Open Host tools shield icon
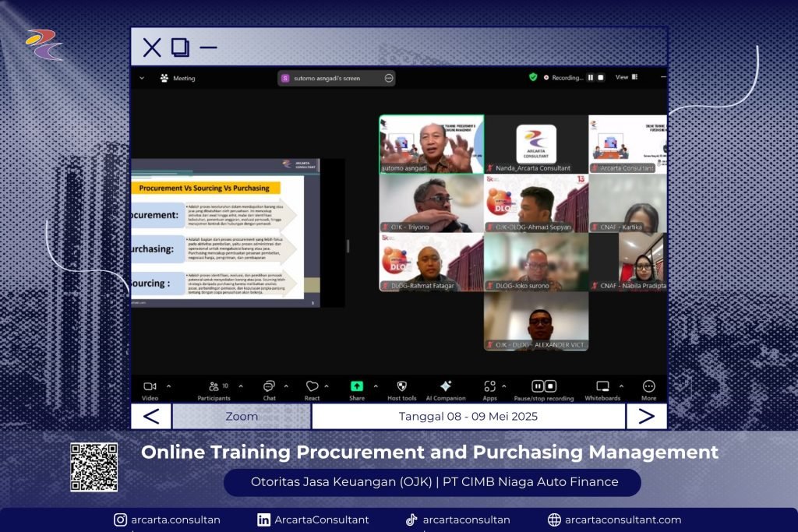The width and height of the screenshot is (798, 532). (402, 386)
